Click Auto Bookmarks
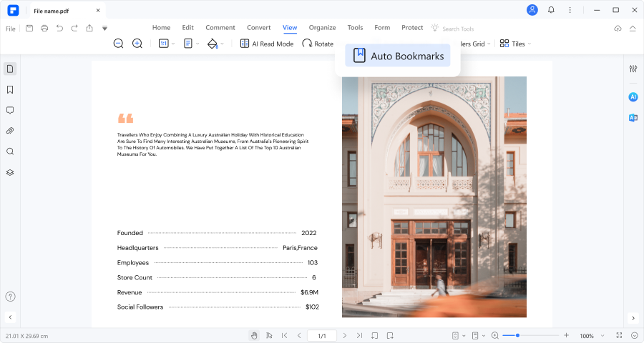 tap(398, 56)
